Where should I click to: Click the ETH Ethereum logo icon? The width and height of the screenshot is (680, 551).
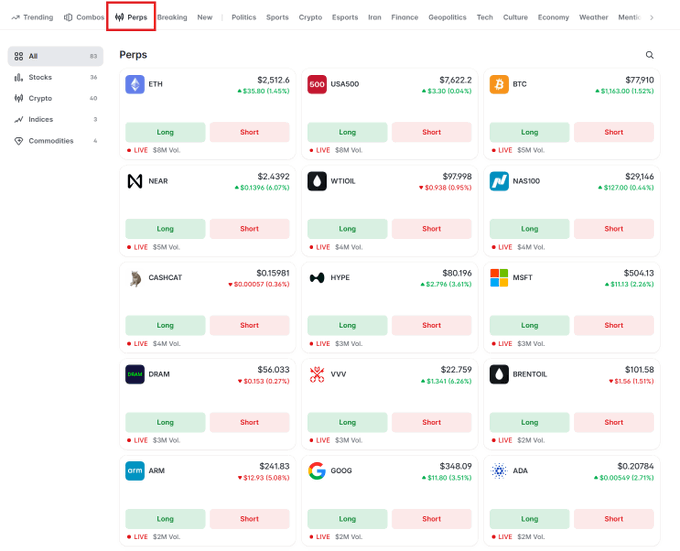(x=135, y=84)
